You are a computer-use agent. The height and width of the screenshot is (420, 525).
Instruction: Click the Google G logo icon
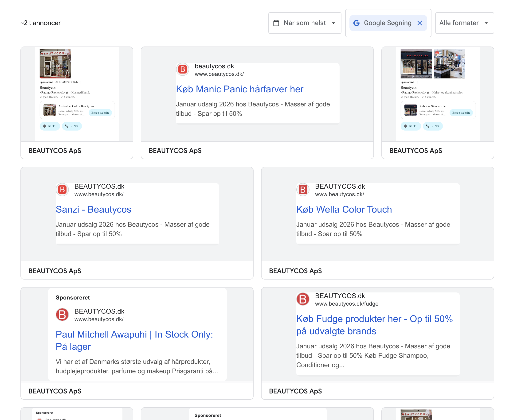coord(356,23)
